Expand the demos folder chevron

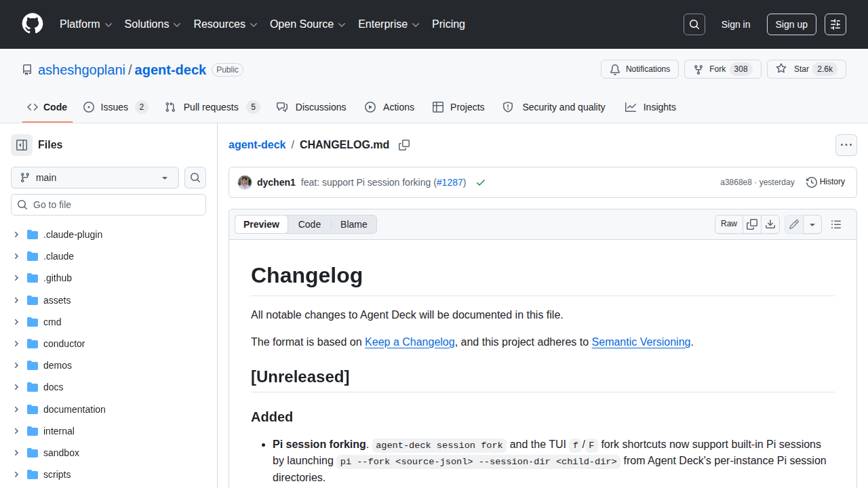pyautogui.click(x=16, y=365)
